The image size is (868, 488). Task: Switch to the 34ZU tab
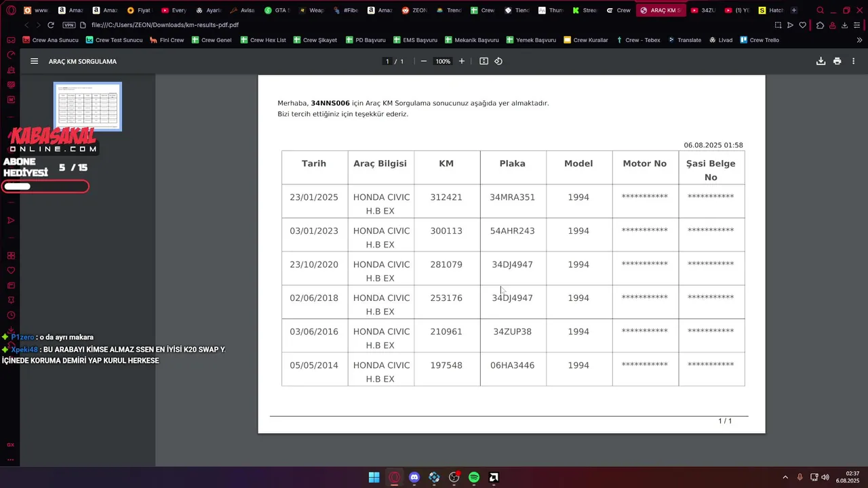tap(702, 10)
